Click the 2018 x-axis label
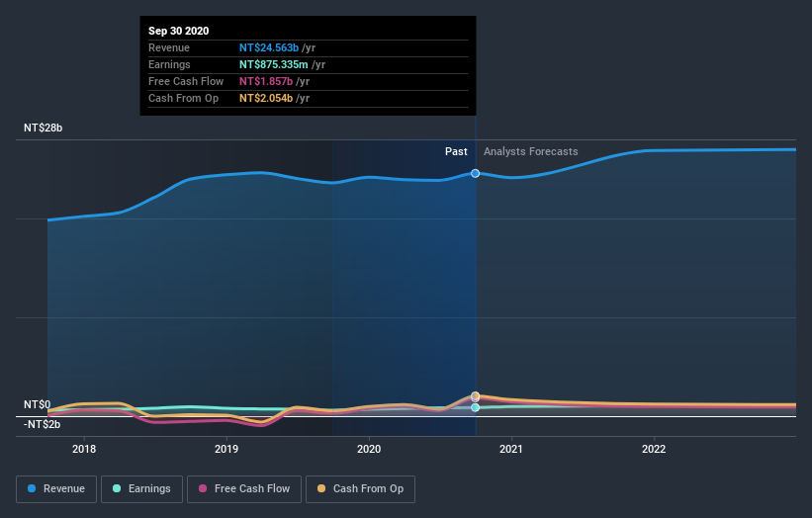Viewport: 812px width, 518px height. click(84, 449)
